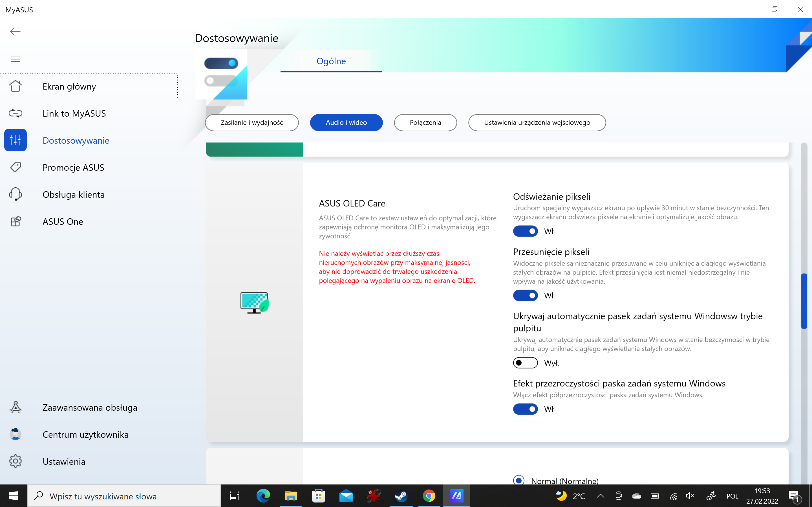Image resolution: width=812 pixels, height=507 pixels.
Task: Click the back arrow icon
Action: pyautogui.click(x=15, y=32)
